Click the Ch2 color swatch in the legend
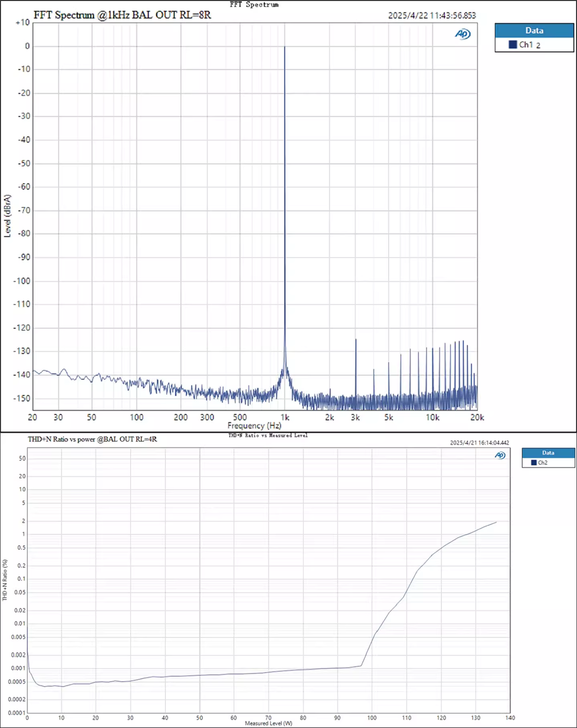 point(533,463)
